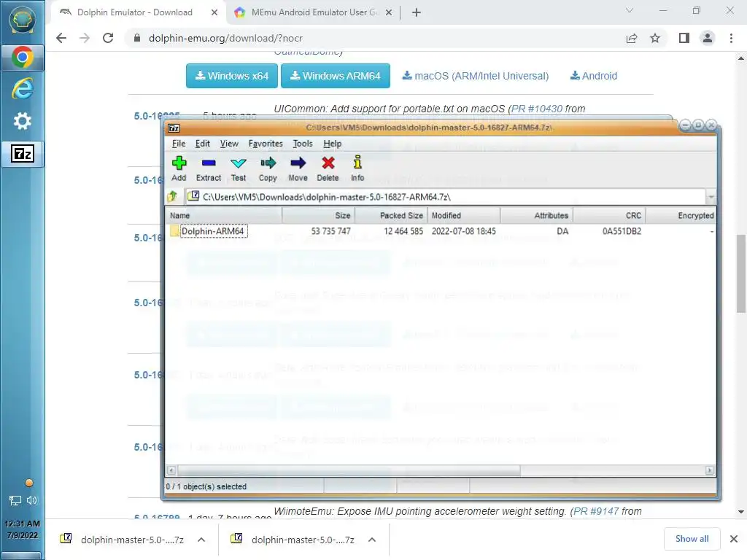The image size is (747, 560).
Task: Sort by the Modified column header
Action: [463, 215]
